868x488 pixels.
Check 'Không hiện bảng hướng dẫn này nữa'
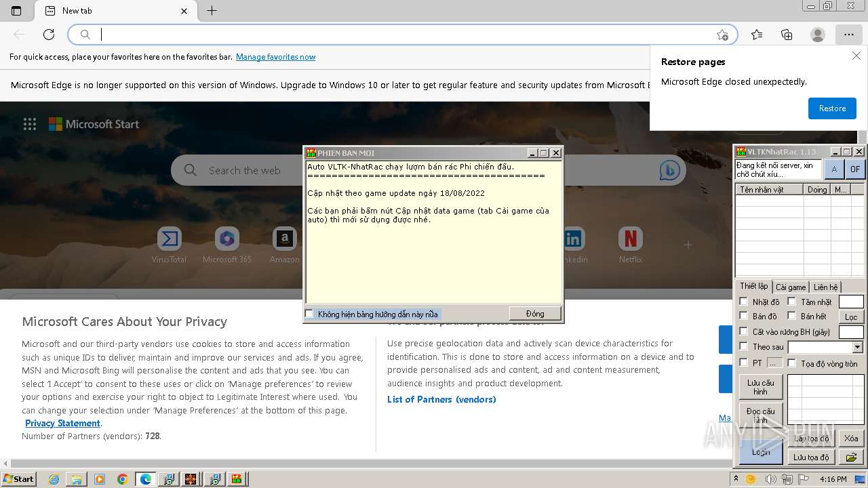coord(309,314)
